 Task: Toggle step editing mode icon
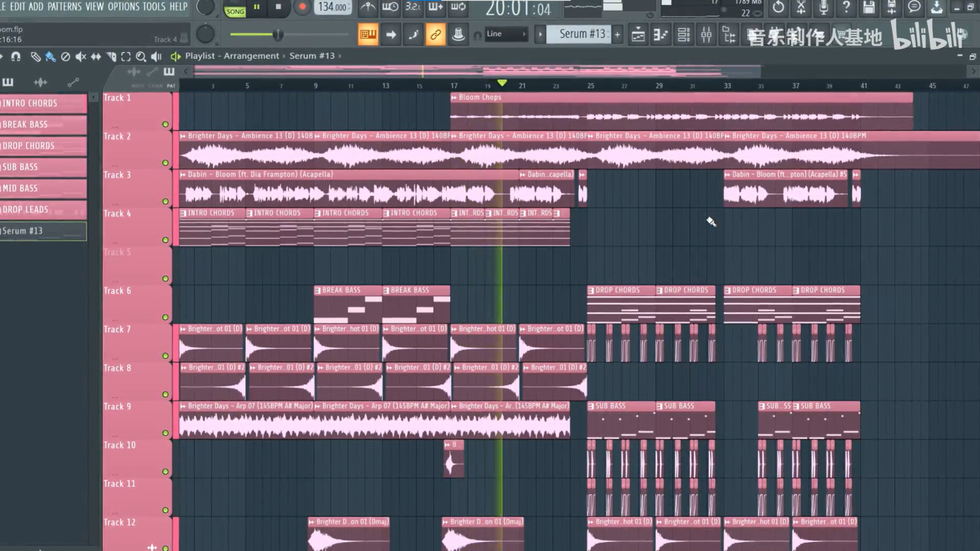(413, 35)
